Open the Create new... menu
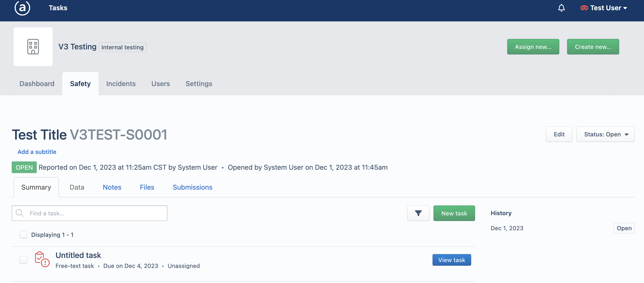This screenshot has width=644, height=283. coord(593,47)
